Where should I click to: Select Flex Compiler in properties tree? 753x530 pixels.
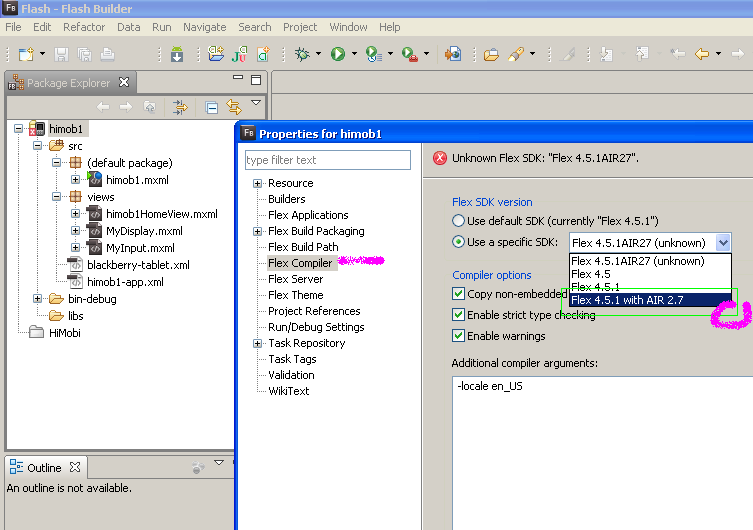[300, 263]
